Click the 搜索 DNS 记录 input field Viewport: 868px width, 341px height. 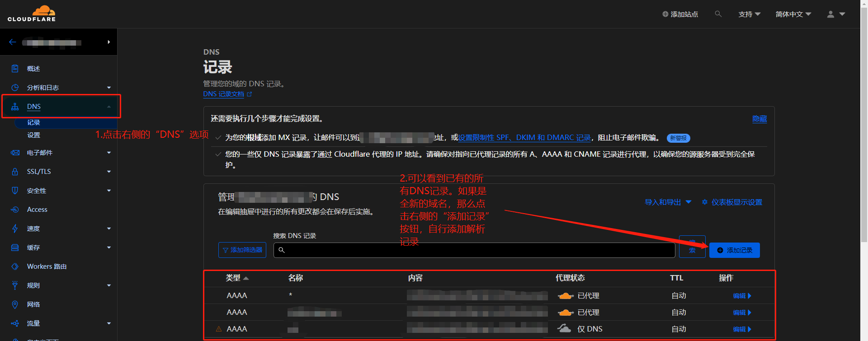474,250
